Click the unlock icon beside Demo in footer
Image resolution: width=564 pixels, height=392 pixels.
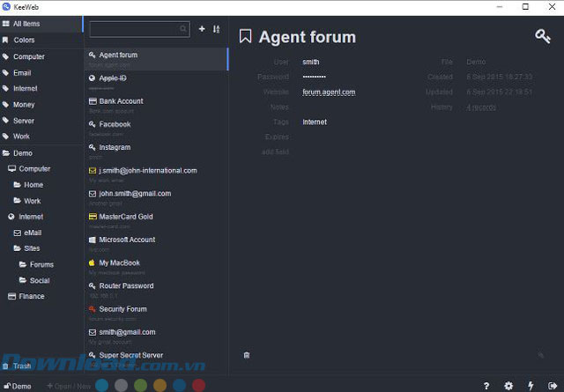7,386
